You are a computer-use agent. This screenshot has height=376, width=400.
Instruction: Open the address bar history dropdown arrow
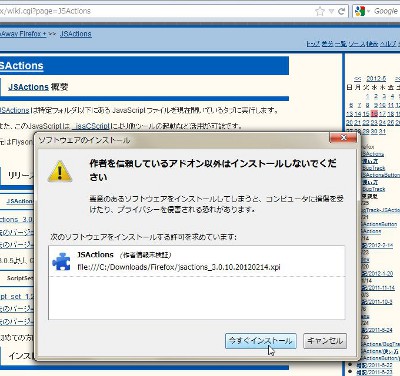click(331, 11)
